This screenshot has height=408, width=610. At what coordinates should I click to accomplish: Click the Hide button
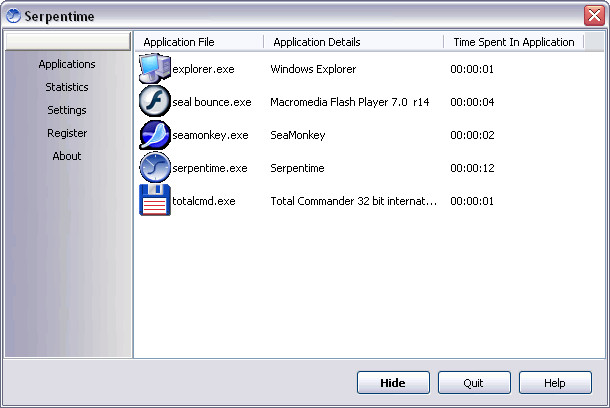coord(393,383)
